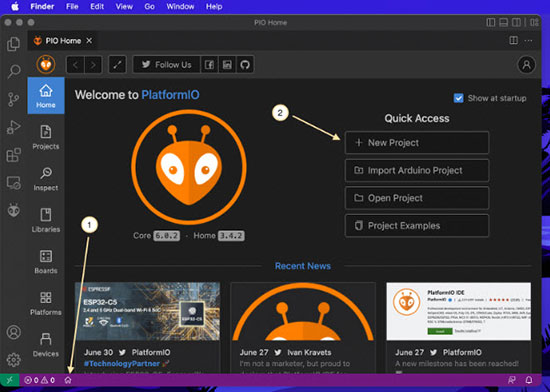550x392 pixels.
Task: Toggle the Show at startup checkbox
Action: (458, 98)
